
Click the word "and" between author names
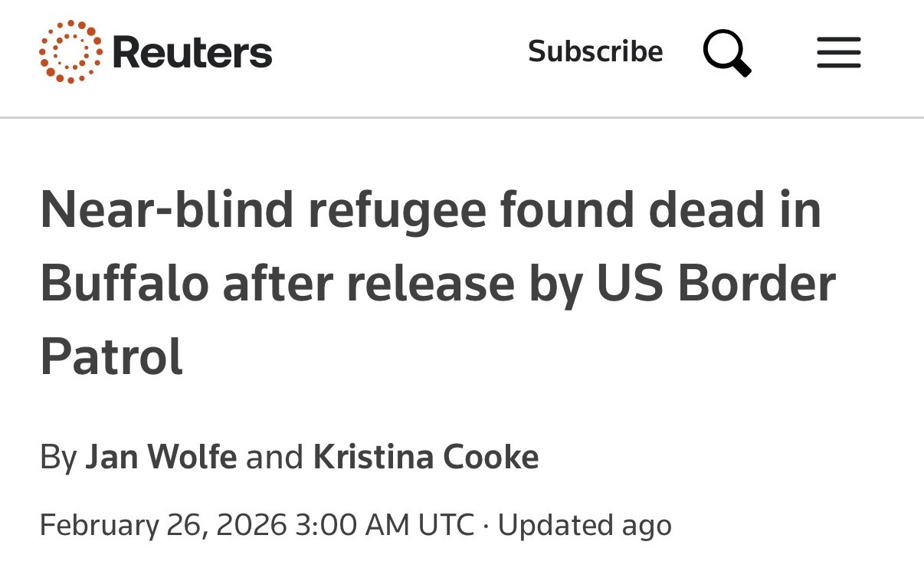(274, 458)
